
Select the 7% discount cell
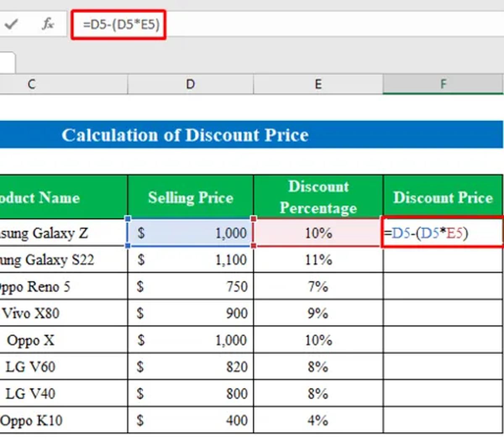[x=318, y=286]
